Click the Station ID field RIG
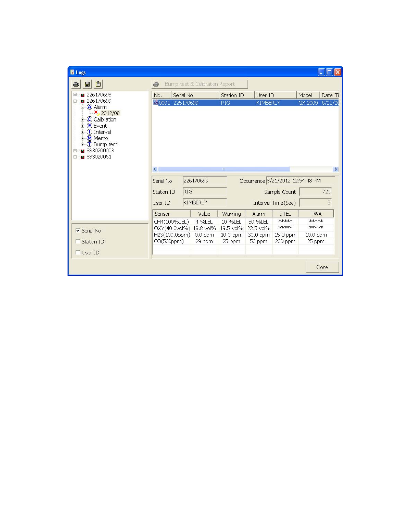This screenshot has width=411, height=532. [205, 192]
